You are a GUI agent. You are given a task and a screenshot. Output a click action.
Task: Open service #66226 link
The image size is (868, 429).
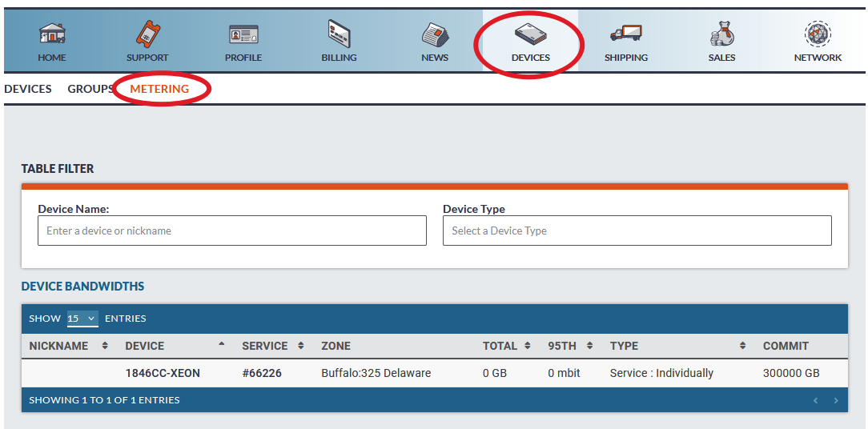[x=262, y=373]
